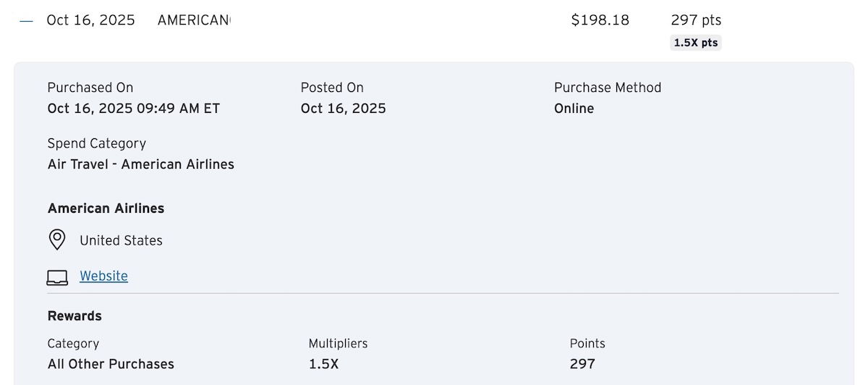Collapse the transaction details row
The height and width of the screenshot is (385, 868).
(x=27, y=21)
